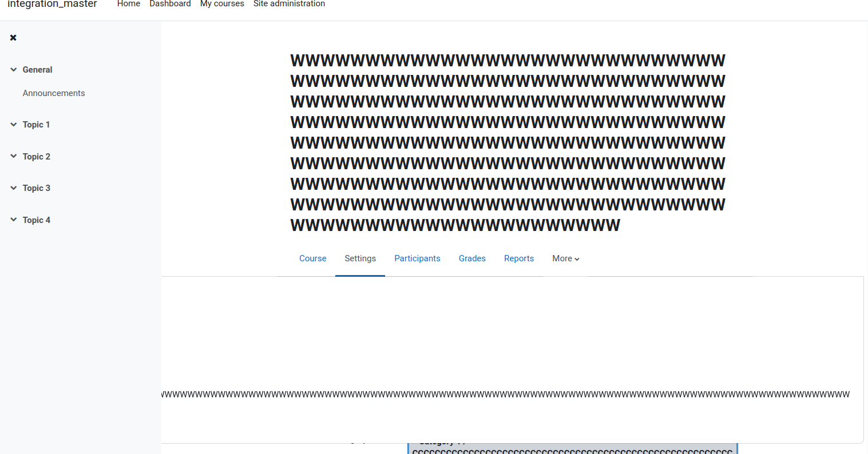868x454 pixels.
Task: Click the long WWWW course title heading
Action: (508, 142)
